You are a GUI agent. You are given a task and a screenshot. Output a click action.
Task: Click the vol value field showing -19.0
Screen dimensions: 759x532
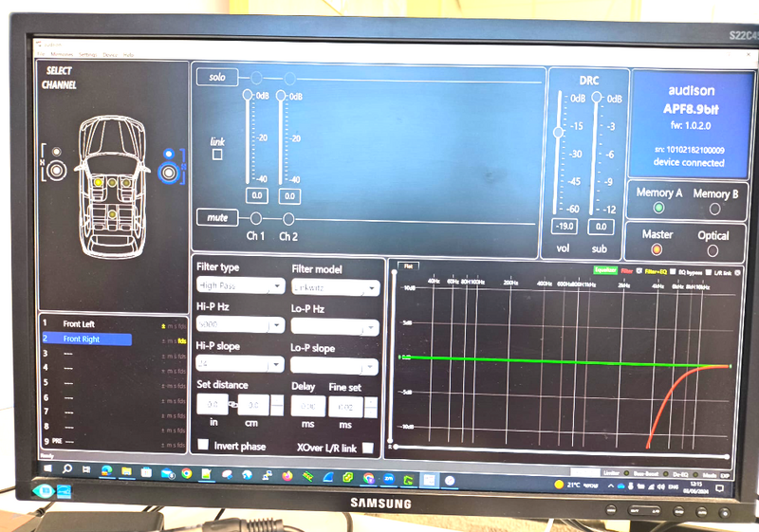tap(565, 226)
